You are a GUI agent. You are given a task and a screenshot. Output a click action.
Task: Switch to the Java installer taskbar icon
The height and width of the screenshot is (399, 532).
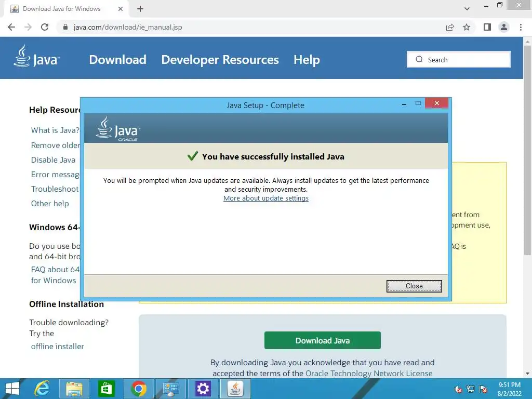pyautogui.click(x=235, y=389)
